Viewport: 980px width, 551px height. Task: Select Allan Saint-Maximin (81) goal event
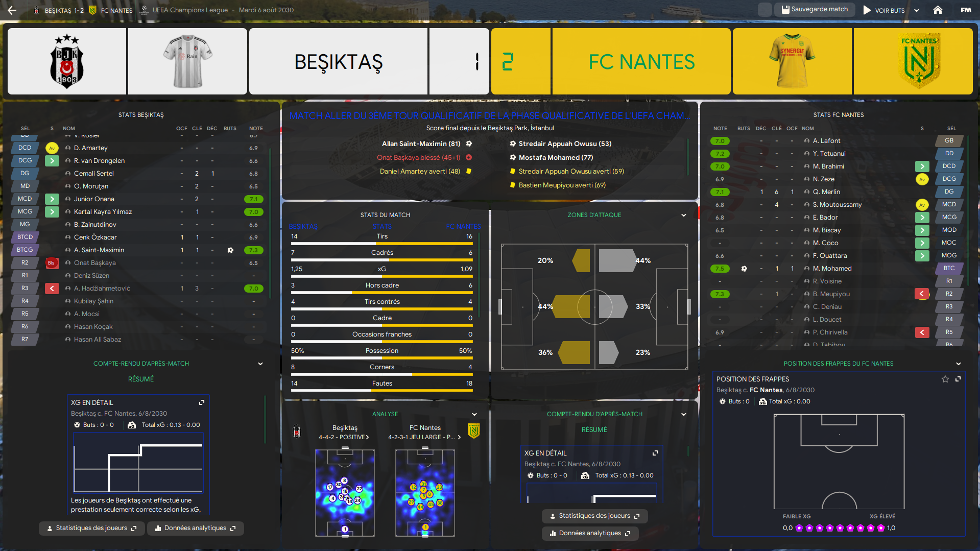pyautogui.click(x=427, y=144)
